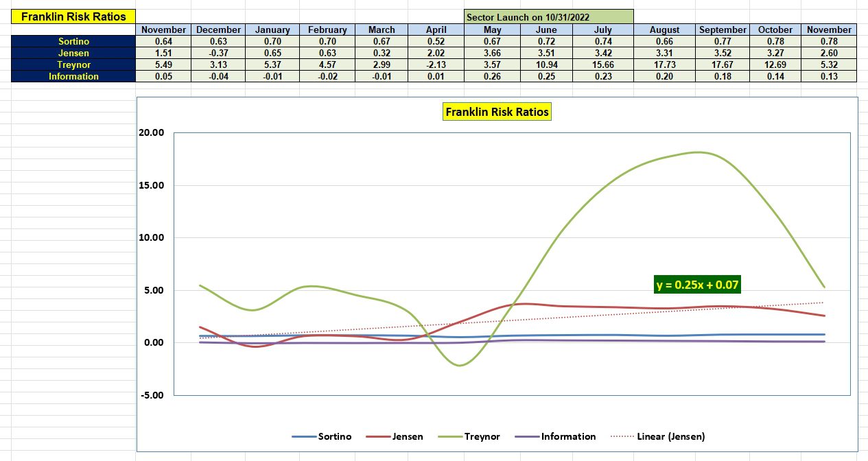Select Sortino September value 0.77

pyautogui.click(x=723, y=41)
